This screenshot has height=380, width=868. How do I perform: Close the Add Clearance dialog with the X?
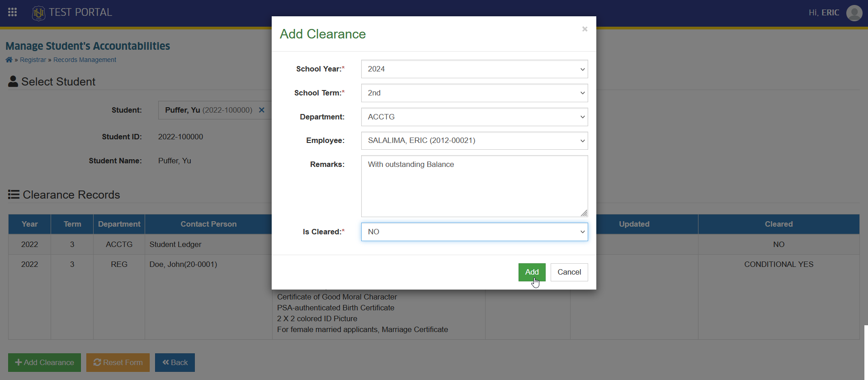coord(585,29)
